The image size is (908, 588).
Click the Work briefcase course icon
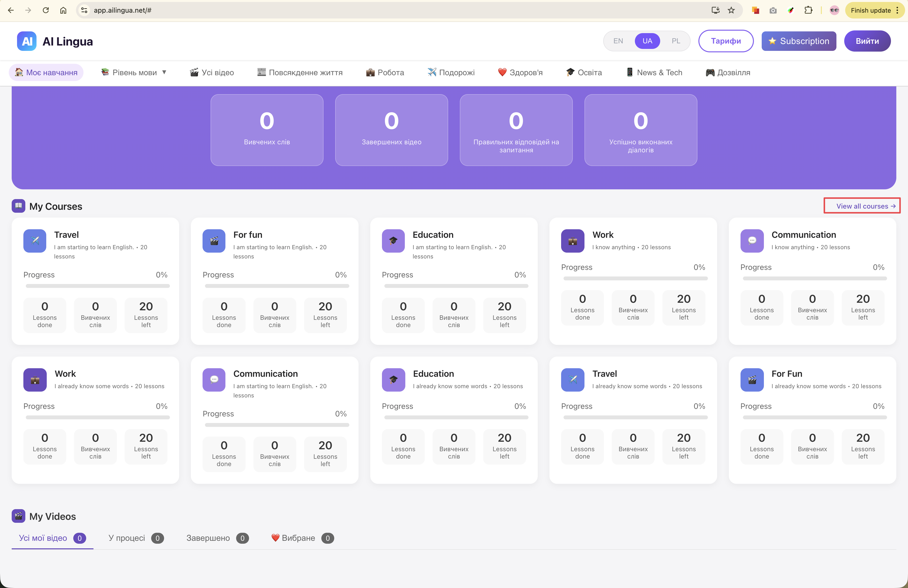pos(572,241)
